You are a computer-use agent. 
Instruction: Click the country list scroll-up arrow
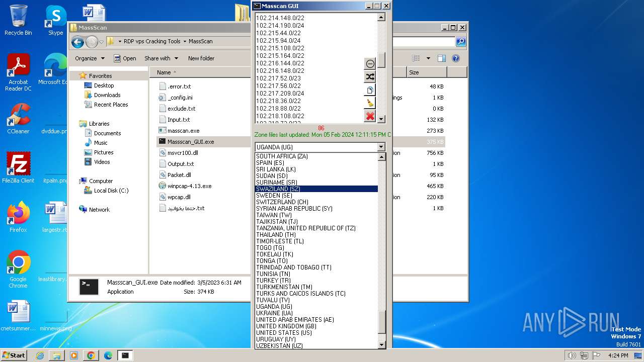coord(382,157)
